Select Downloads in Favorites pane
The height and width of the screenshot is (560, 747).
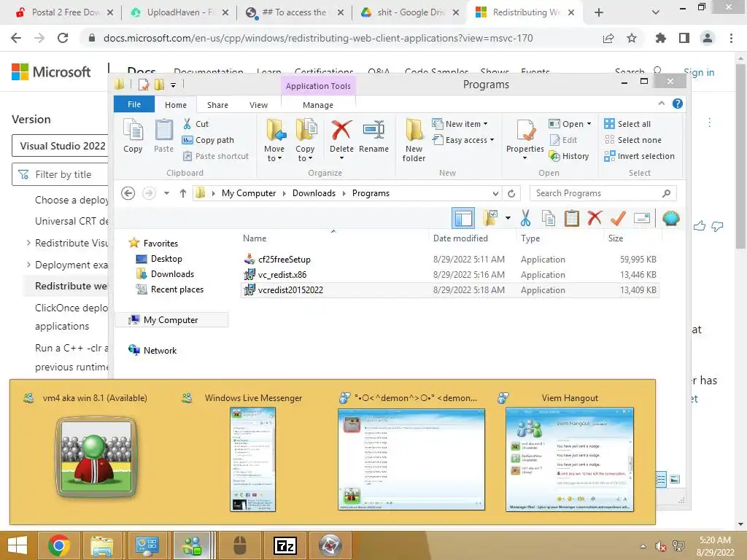click(172, 274)
